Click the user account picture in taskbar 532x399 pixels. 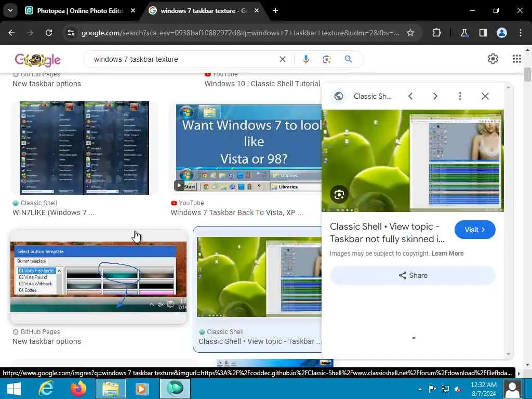click(x=512, y=389)
